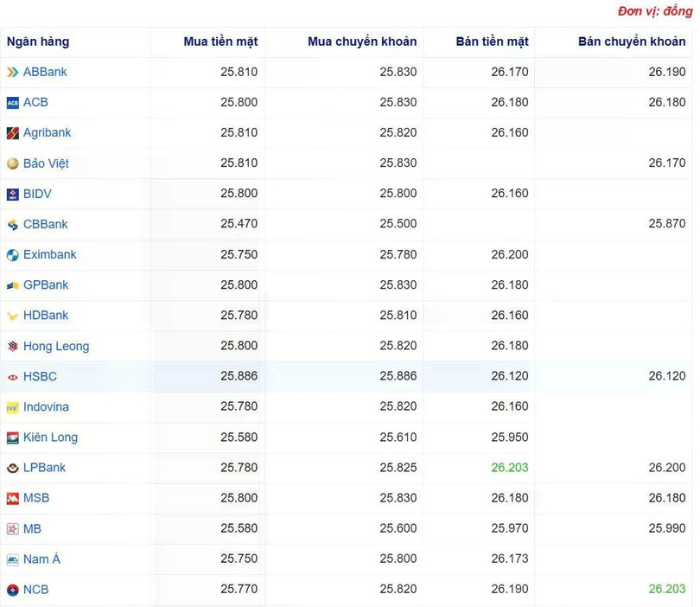This screenshot has width=700, height=607.
Task: Click the Eximbank globe logo icon
Action: tap(12, 255)
